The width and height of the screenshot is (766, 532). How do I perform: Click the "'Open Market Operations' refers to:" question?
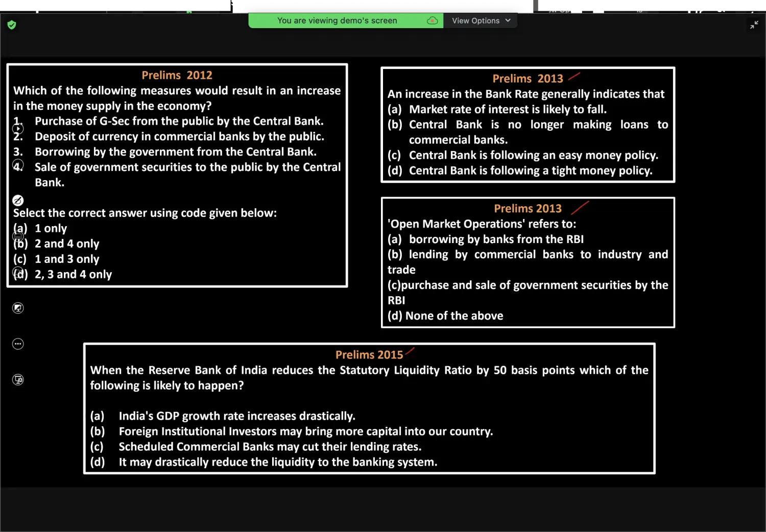point(482,224)
